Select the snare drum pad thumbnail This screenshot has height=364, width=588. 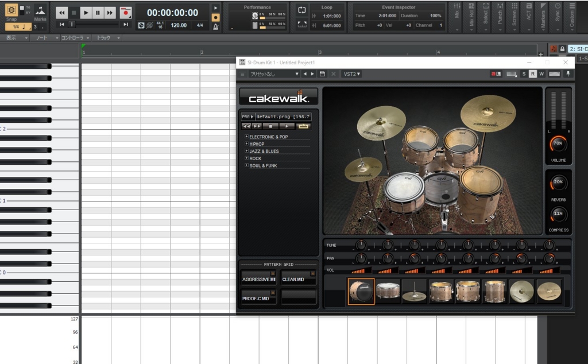[388, 291]
